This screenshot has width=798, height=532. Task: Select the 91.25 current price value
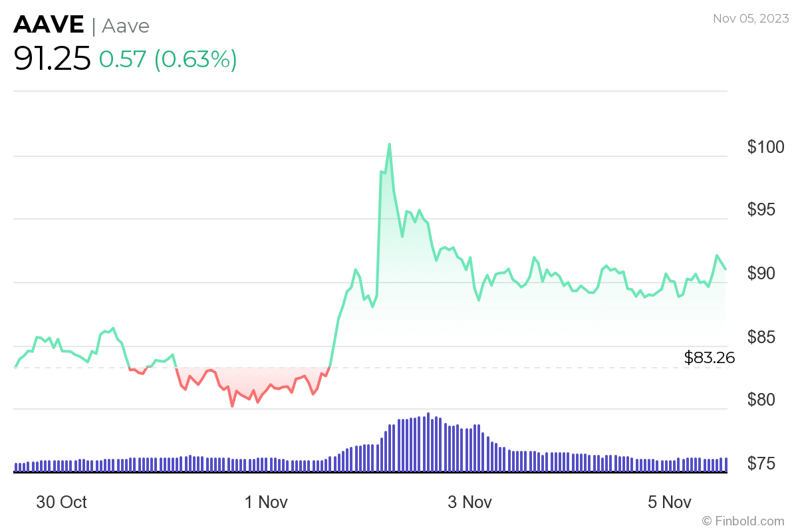[x=52, y=60]
